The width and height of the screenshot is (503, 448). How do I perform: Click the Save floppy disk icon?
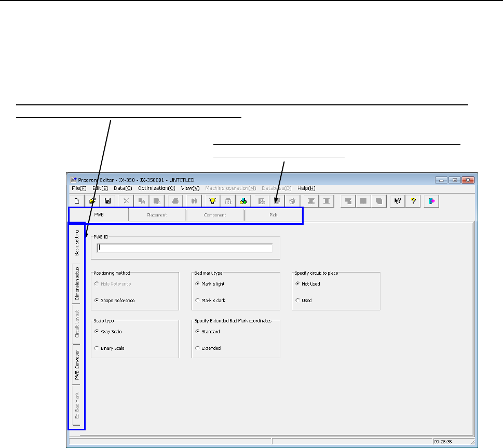(108, 201)
